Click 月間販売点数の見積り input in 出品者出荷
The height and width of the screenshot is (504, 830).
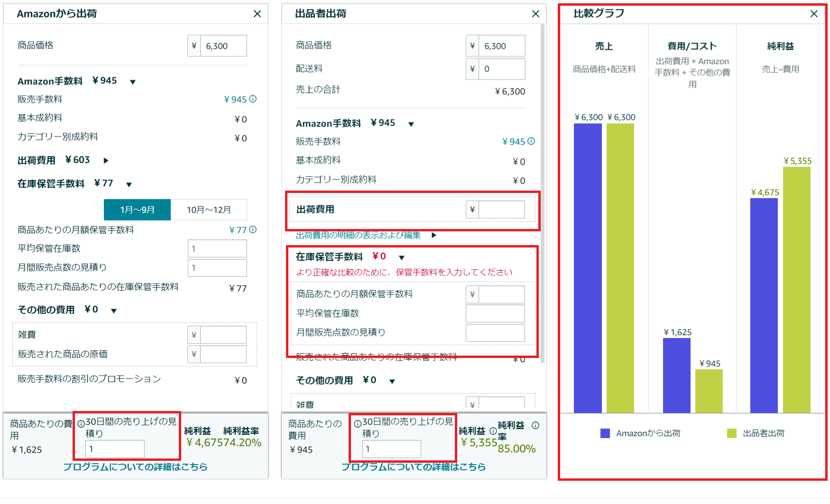[495, 333]
